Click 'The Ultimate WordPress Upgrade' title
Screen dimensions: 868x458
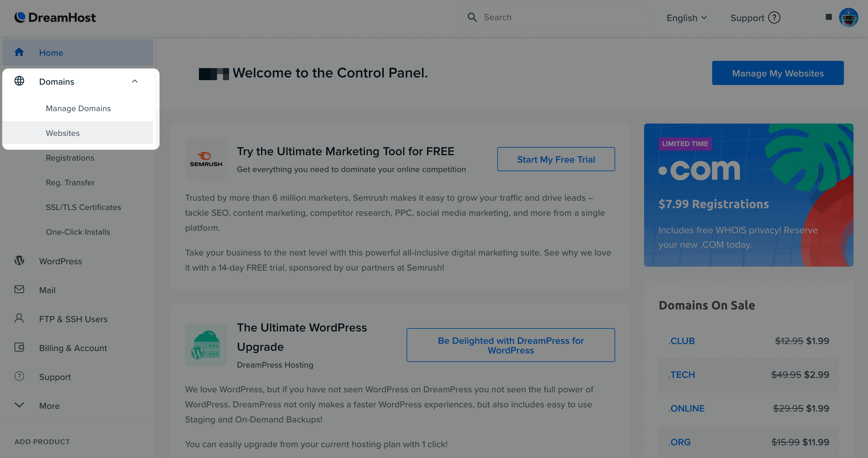coord(302,337)
